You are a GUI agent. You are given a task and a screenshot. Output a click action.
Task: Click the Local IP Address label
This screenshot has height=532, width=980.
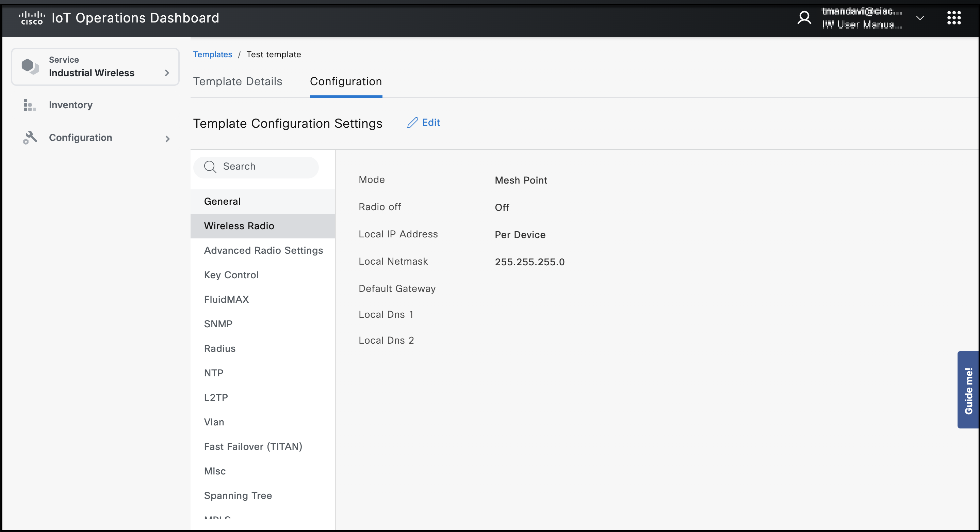[398, 234]
